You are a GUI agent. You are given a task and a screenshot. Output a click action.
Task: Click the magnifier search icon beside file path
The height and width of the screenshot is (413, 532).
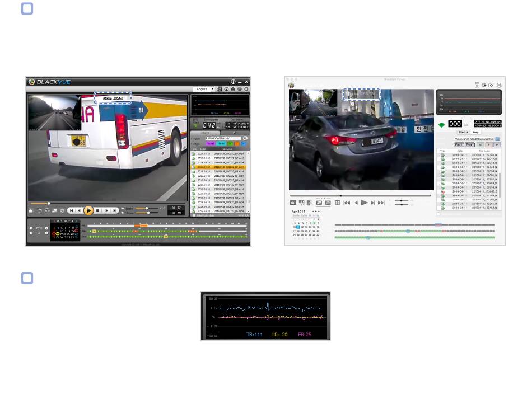(x=245, y=138)
